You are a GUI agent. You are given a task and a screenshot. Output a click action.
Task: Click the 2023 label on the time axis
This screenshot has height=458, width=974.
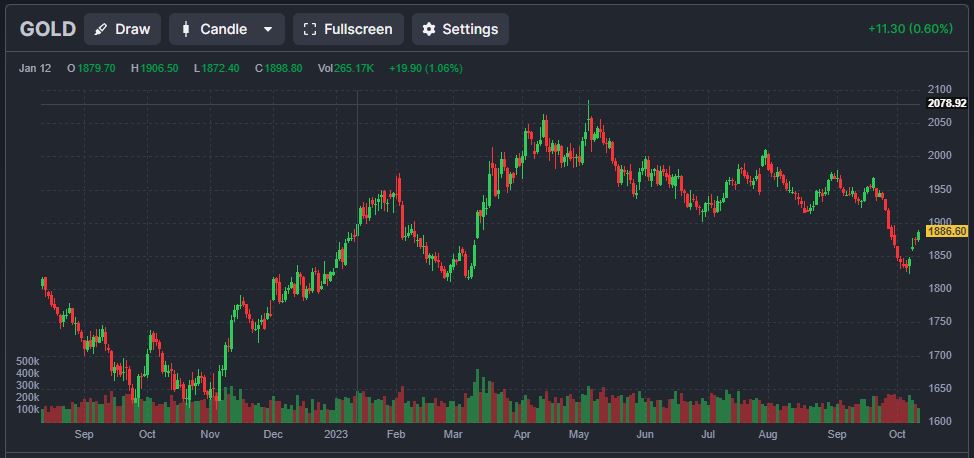coord(338,435)
